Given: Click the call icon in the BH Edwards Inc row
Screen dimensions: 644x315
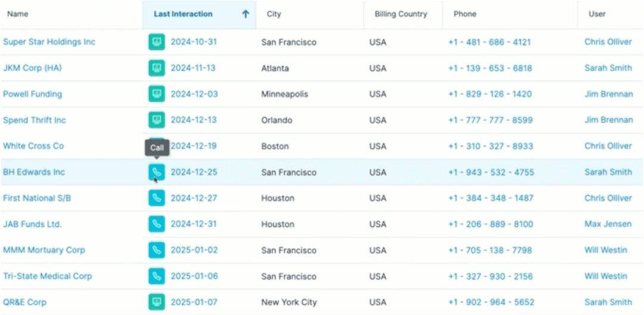Looking at the screenshot, I should 156,172.
